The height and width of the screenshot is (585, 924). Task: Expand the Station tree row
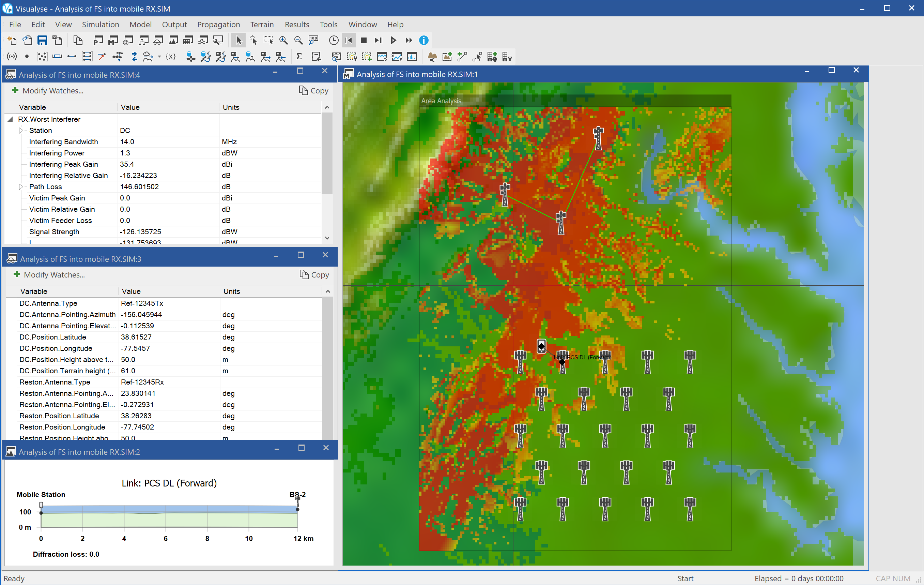point(21,131)
